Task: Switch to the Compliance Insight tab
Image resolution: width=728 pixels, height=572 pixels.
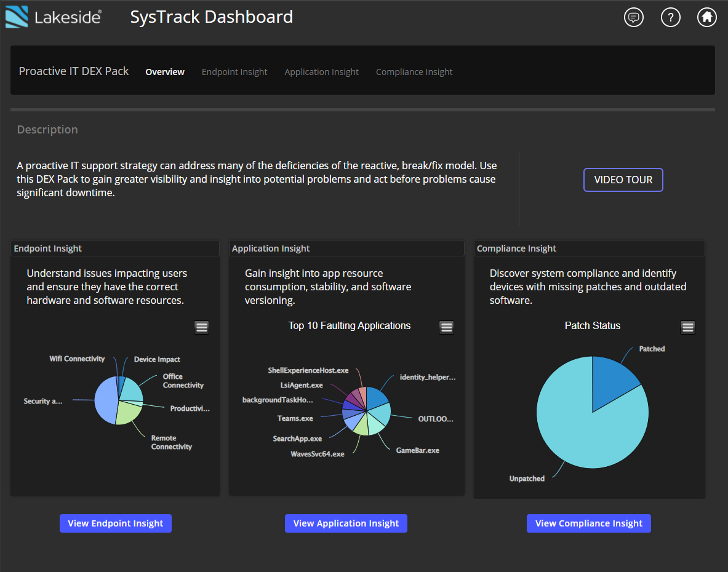Action: pyautogui.click(x=414, y=72)
